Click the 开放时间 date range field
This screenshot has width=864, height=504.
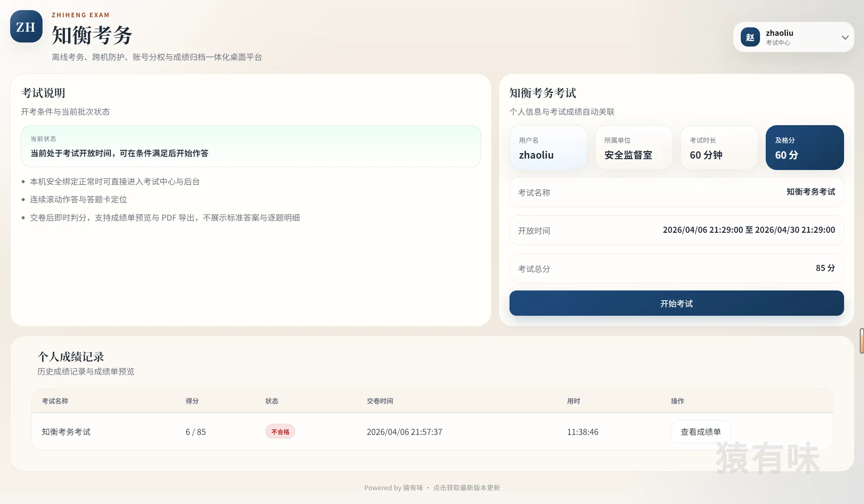click(x=676, y=230)
